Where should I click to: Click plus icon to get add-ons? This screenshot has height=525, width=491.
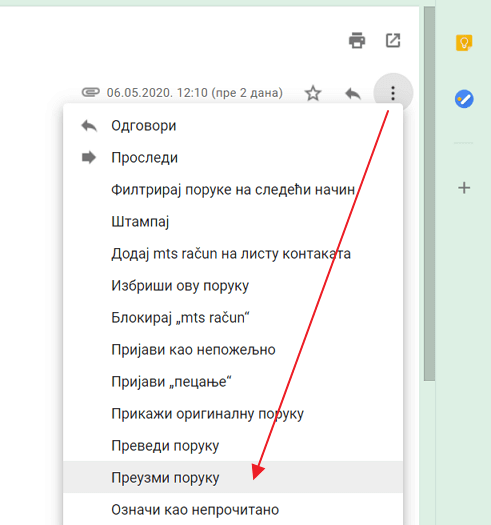(x=464, y=188)
